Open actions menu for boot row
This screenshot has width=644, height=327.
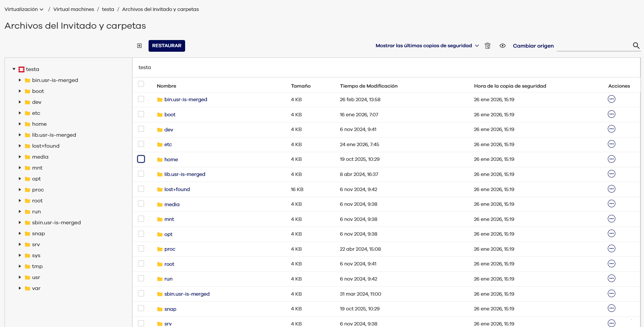612,114
